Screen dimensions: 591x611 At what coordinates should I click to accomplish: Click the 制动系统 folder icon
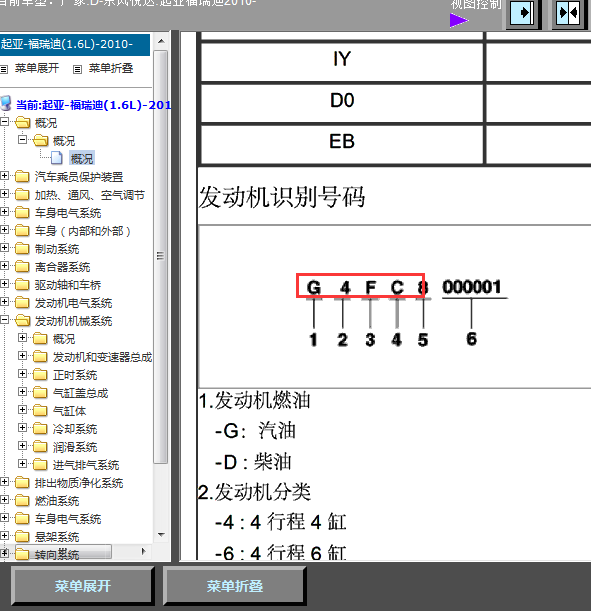pos(22,248)
